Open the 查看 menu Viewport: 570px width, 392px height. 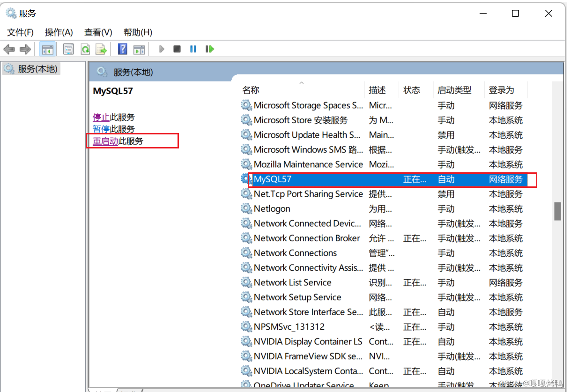(x=97, y=32)
